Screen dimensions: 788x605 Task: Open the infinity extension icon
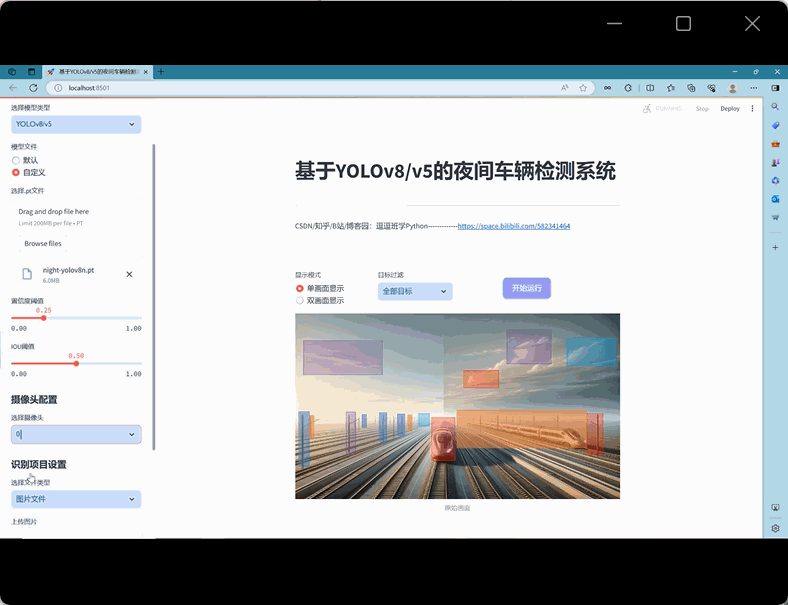click(608, 88)
